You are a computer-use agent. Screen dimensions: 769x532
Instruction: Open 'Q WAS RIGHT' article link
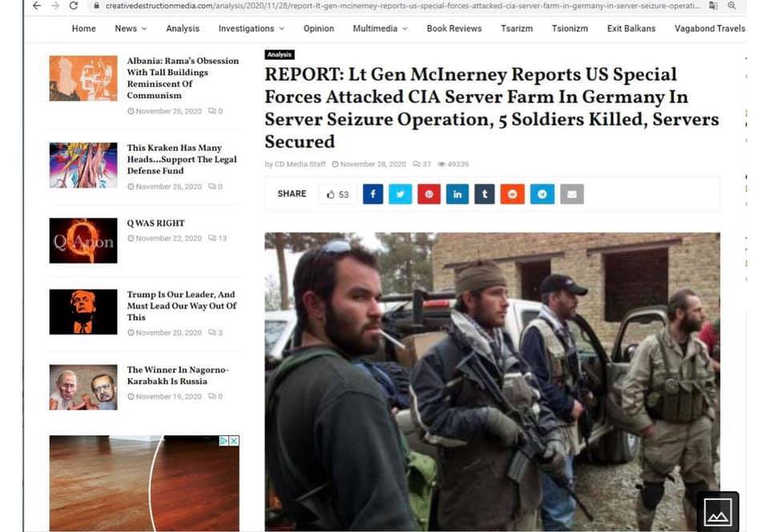coord(156,223)
